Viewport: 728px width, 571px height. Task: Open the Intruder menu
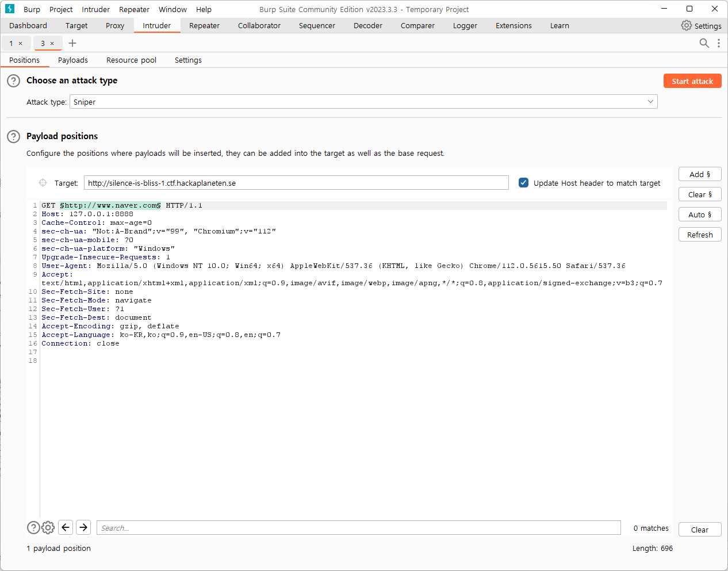(95, 9)
